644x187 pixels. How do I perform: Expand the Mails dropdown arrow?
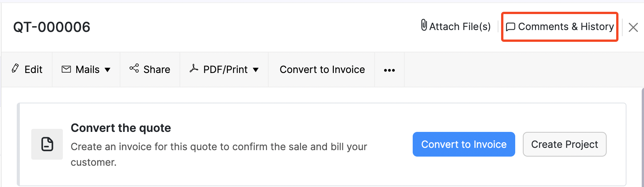(x=107, y=70)
